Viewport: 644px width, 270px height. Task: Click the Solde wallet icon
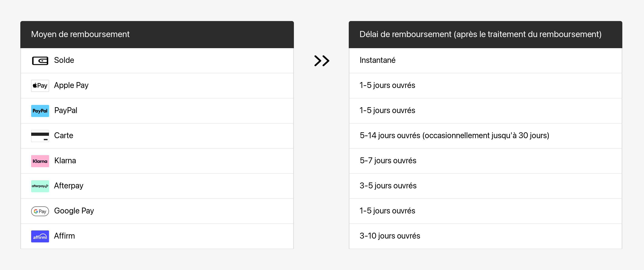(40, 61)
